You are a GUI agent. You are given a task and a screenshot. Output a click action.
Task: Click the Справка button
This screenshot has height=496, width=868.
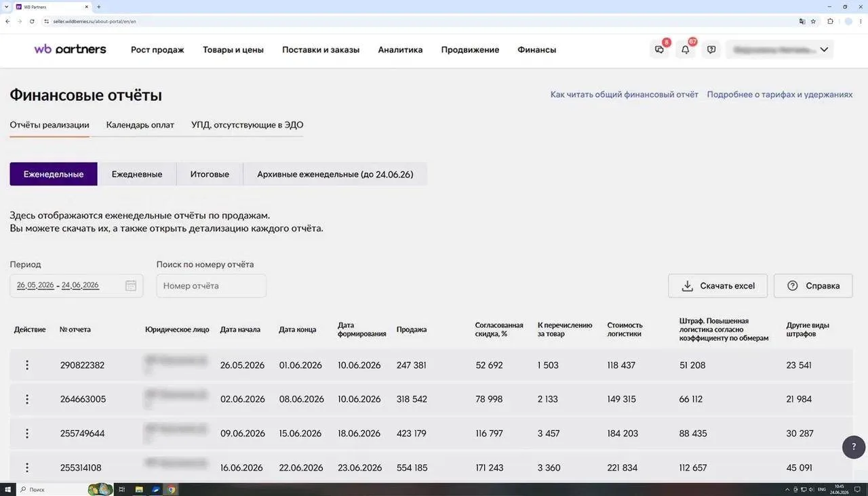(x=813, y=286)
